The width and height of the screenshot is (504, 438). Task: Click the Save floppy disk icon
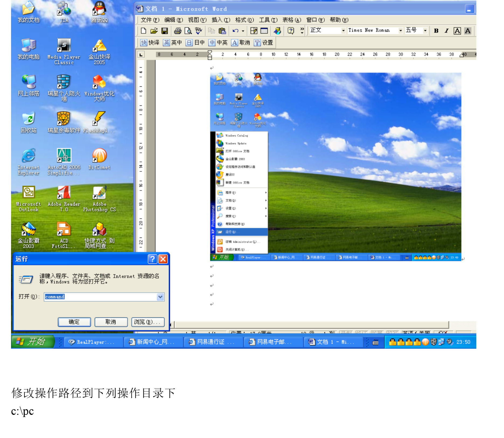[164, 31]
